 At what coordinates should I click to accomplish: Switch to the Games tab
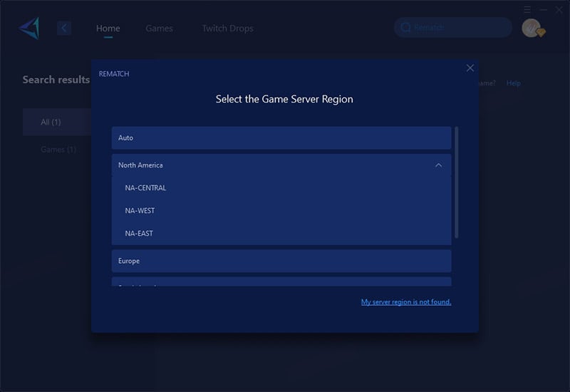click(x=159, y=29)
